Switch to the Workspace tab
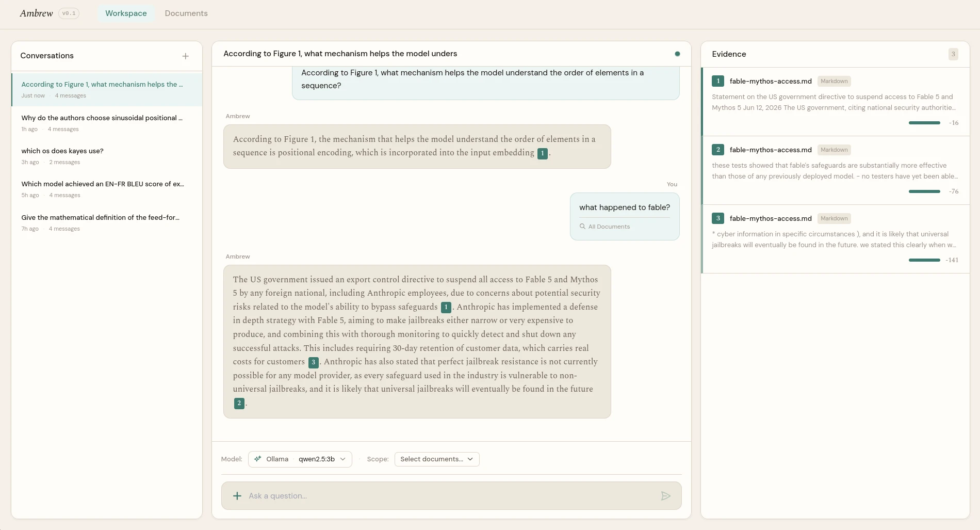980x530 pixels. click(126, 13)
